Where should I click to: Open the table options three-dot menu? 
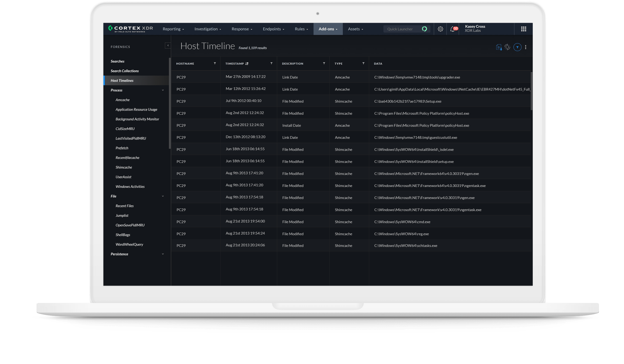point(525,47)
